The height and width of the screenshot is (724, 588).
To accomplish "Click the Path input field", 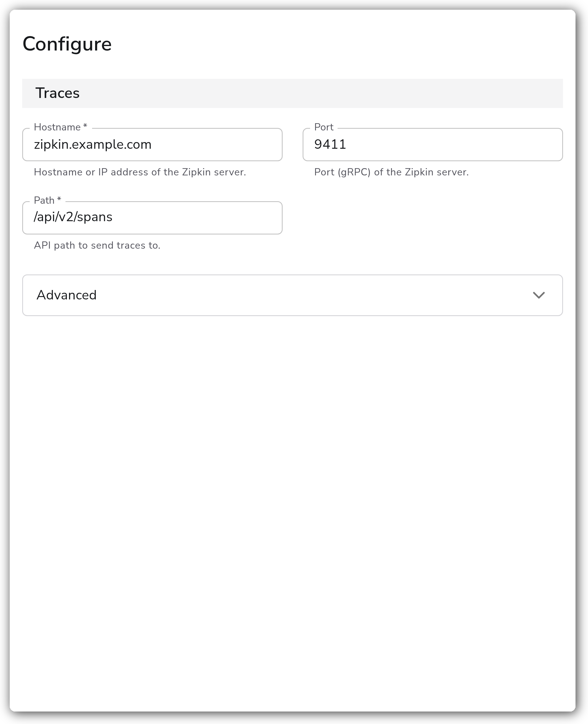I will coord(152,218).
